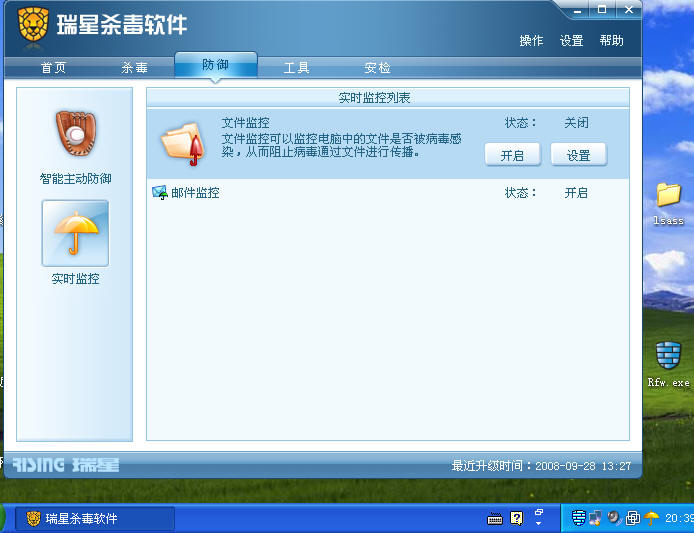This screenshot has height=533, width=694.
Task: Switch to the 杀毒 tab
Action: click(135, 68)
